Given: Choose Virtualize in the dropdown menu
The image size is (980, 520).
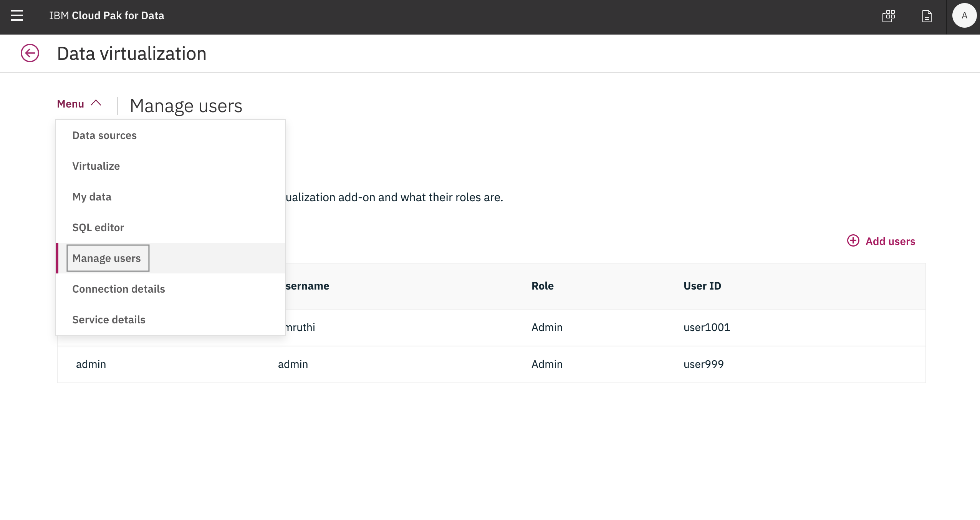Looking at the screenshot, I should [96, 166].
